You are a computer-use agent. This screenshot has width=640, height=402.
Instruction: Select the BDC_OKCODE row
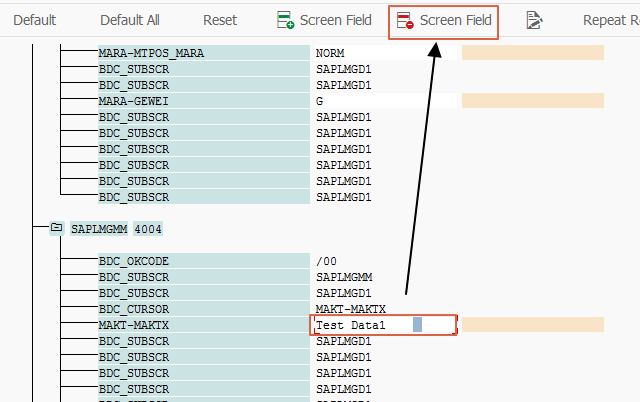click(204, 261)
